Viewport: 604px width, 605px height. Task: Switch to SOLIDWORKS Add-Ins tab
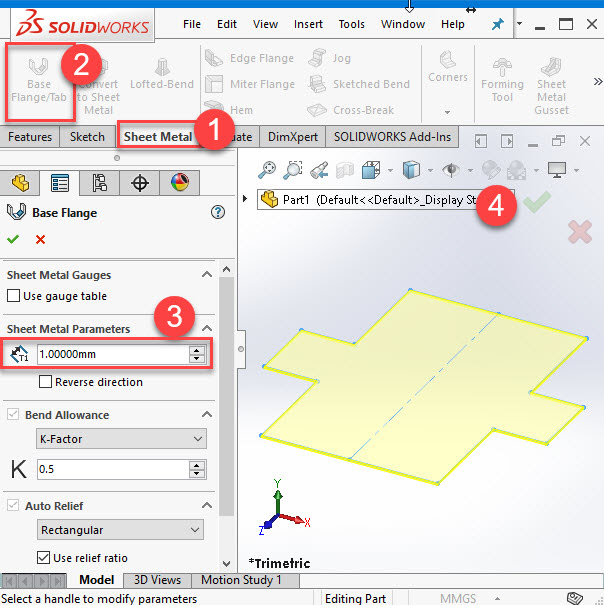(393, 137)
